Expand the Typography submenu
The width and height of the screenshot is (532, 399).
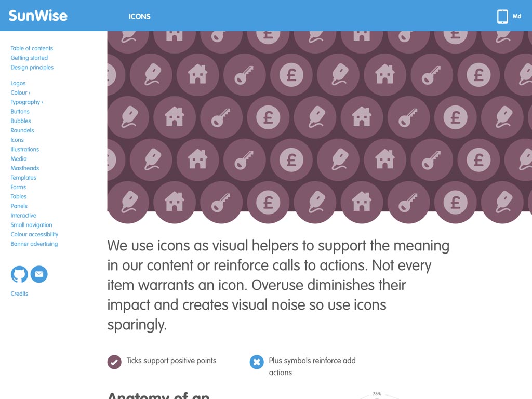click(27, 102)
